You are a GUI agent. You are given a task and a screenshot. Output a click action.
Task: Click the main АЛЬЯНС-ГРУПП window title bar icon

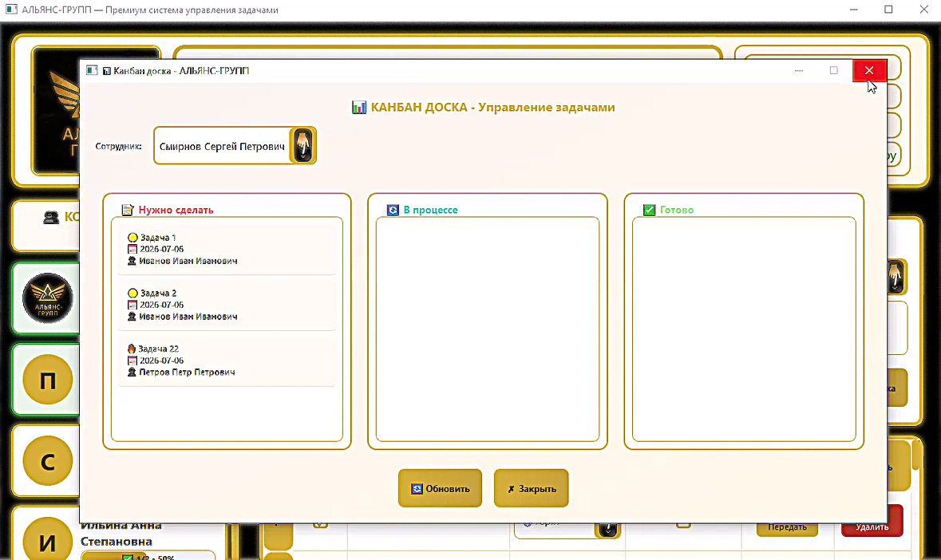[11, 10]
